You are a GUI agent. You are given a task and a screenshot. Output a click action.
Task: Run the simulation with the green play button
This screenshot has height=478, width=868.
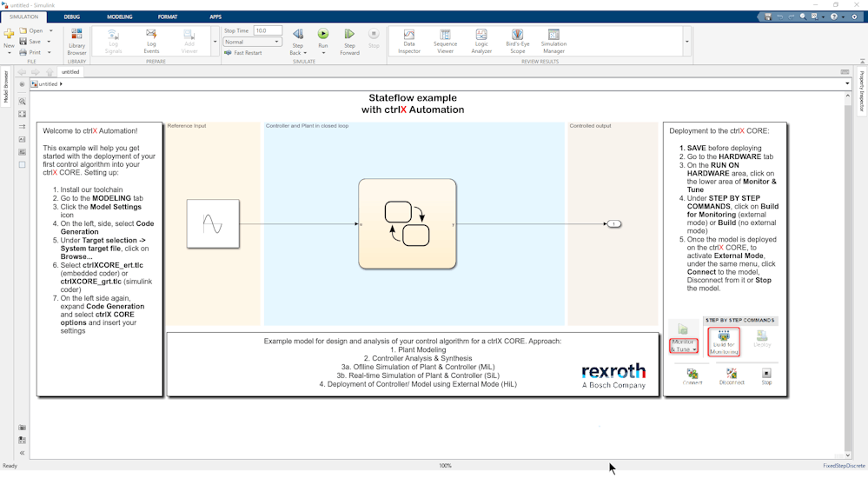pyautogui.click(x=322, y=35)
